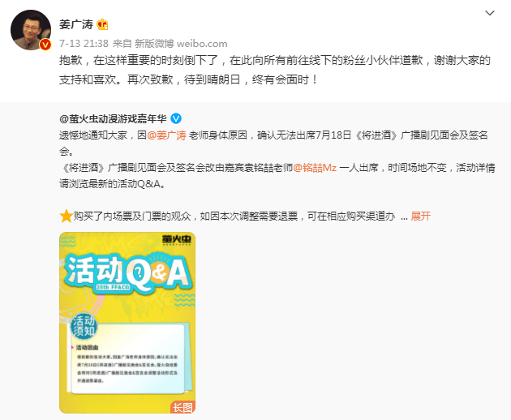511x420 pixels.
Task: Open @萤火虫动漫游戏嘉年华 account link
Action: pos(113,118)
